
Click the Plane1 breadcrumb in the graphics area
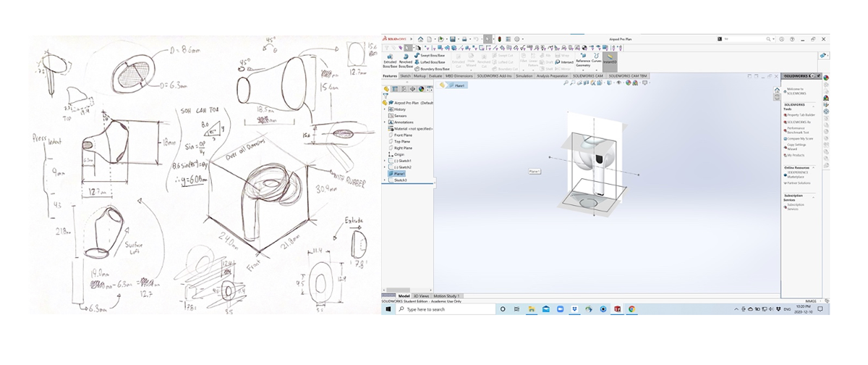(458, 85)
